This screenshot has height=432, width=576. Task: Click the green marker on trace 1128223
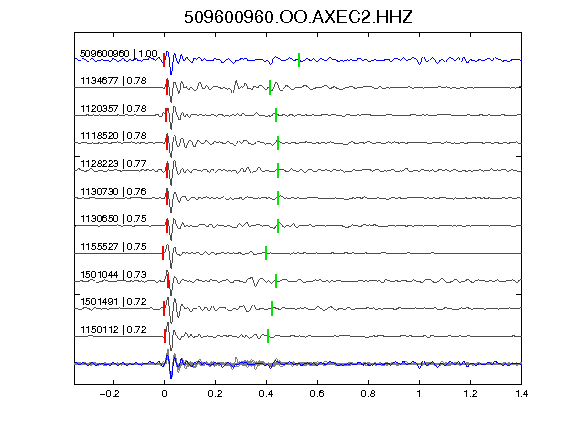[278, 170]
